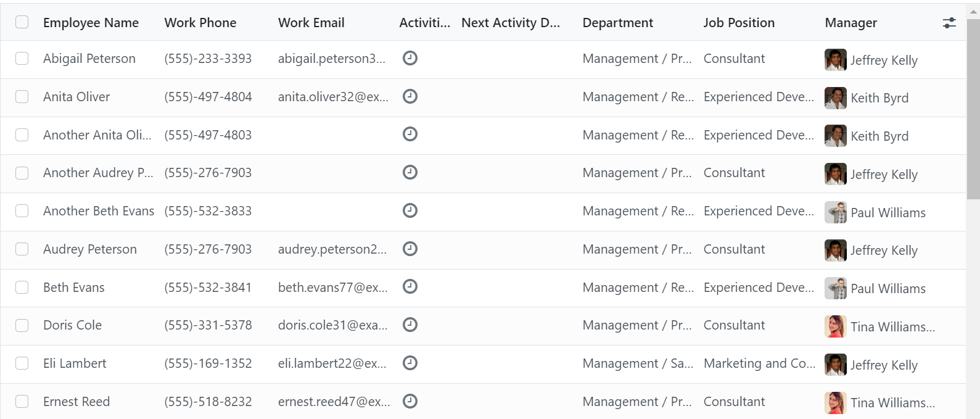Open activity clock for Doris Cole
980x419 pixels.
click(410, 325)
